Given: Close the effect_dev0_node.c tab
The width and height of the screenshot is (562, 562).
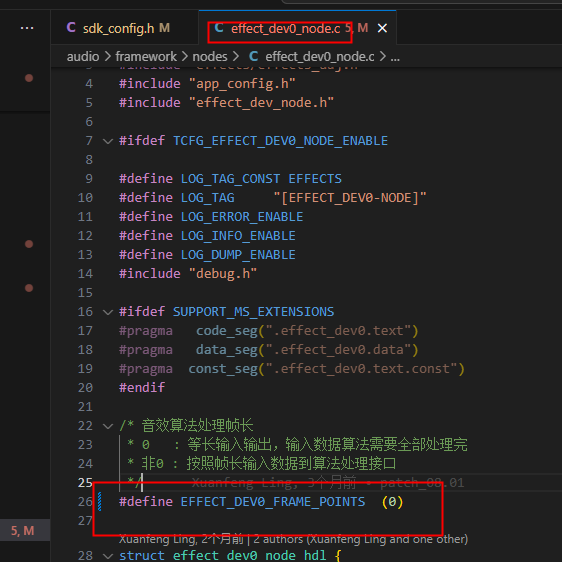Looking at the screenshot, I should point(382,28).
